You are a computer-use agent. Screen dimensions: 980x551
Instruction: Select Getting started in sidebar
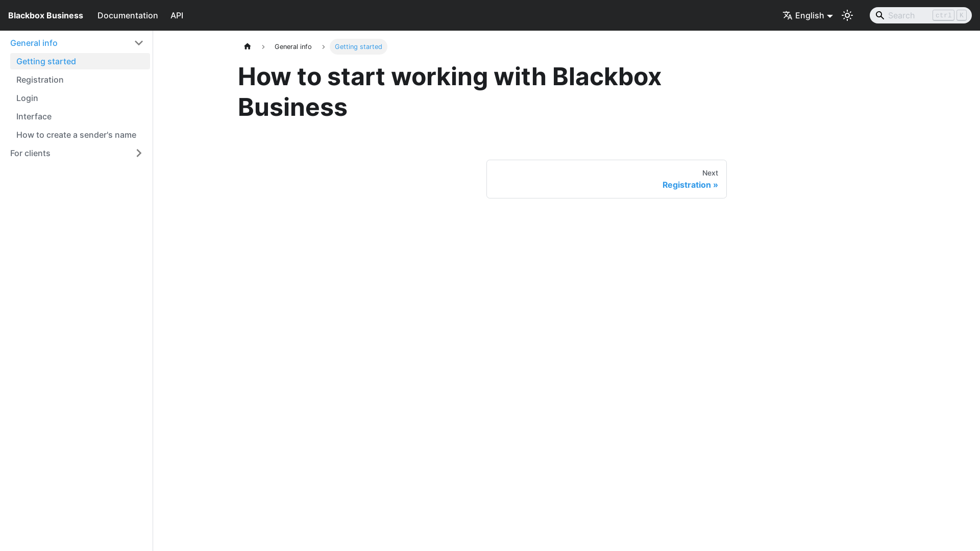80,61
